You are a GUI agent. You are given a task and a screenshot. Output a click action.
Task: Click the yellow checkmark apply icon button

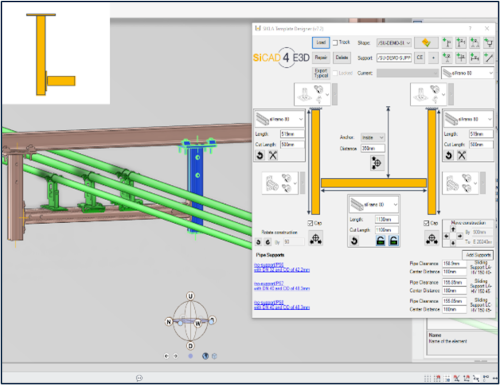[x=426, y=43]
